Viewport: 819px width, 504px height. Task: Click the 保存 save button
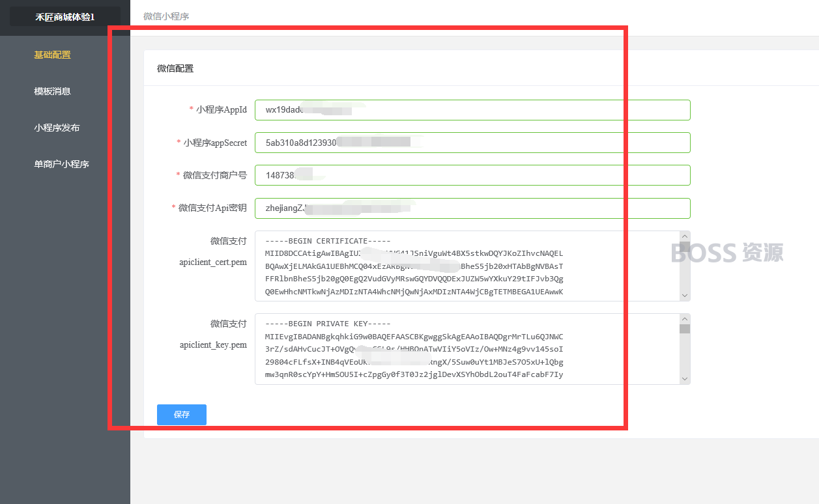(182, 415)
